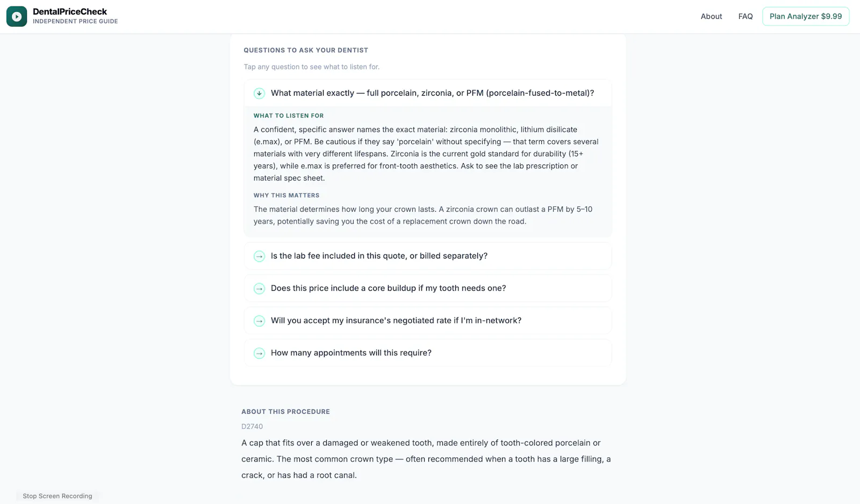Image resolution: width=860 pixels, height=504 pixels.
Task: Click arrow icon beside core buildup question
Action: pos(259,289)
